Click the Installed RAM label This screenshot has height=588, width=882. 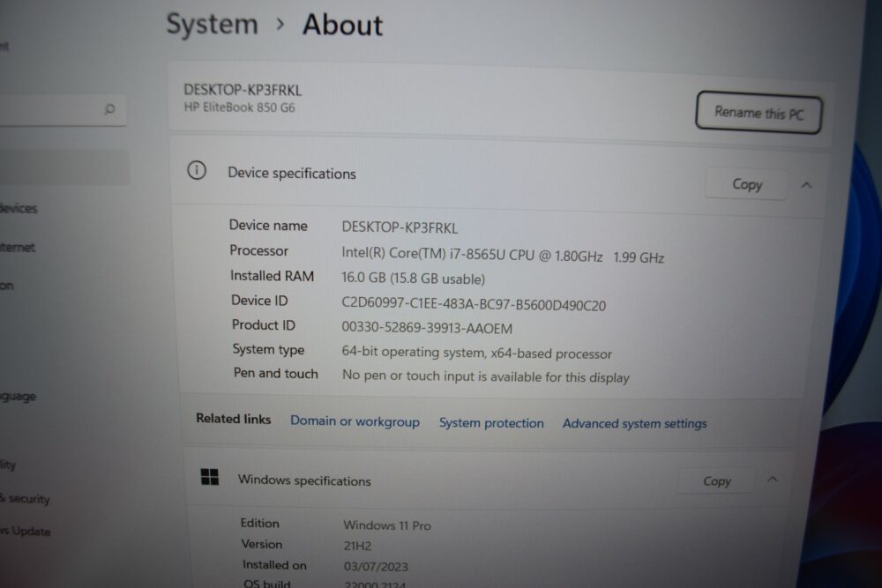272,275
